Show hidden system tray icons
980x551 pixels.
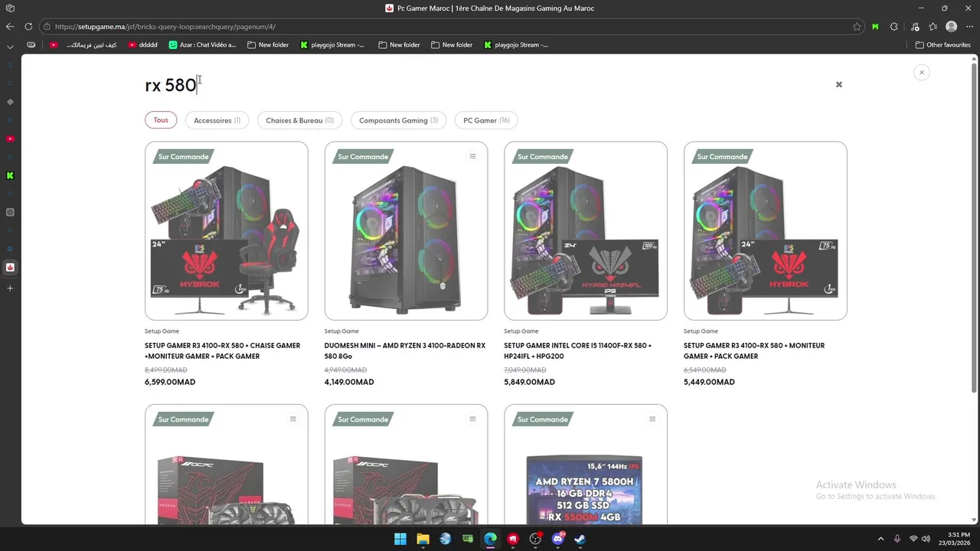click(880, 539)
